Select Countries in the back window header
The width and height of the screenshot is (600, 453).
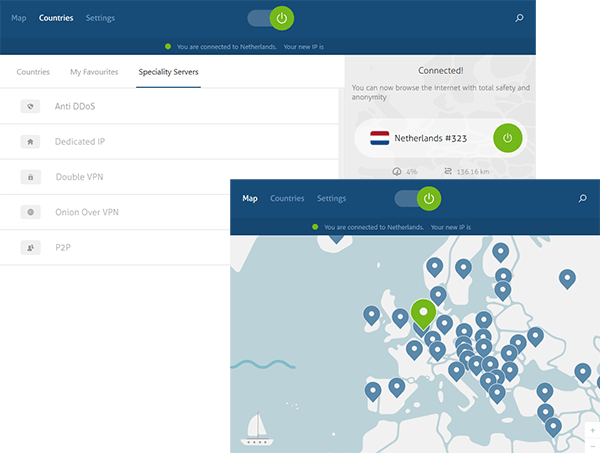pos(56,18)
